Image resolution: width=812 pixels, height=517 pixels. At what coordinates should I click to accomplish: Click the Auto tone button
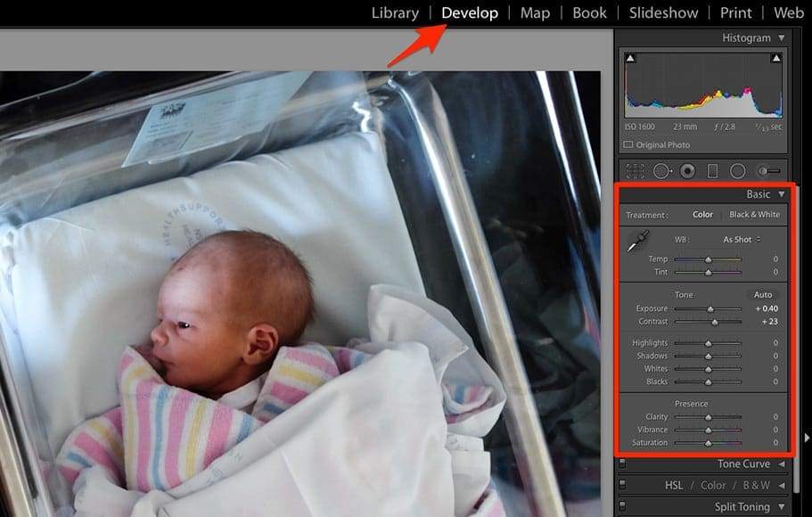(x=763, y=295)
